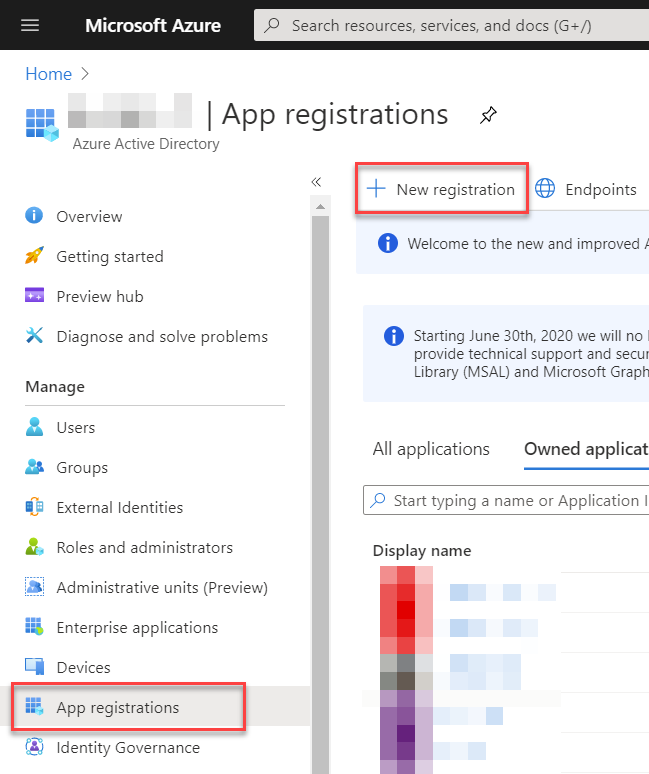Click the External Identities icon
Viewport: 649px width, 774px height.
pyautogui.click(x=34, y=507)
